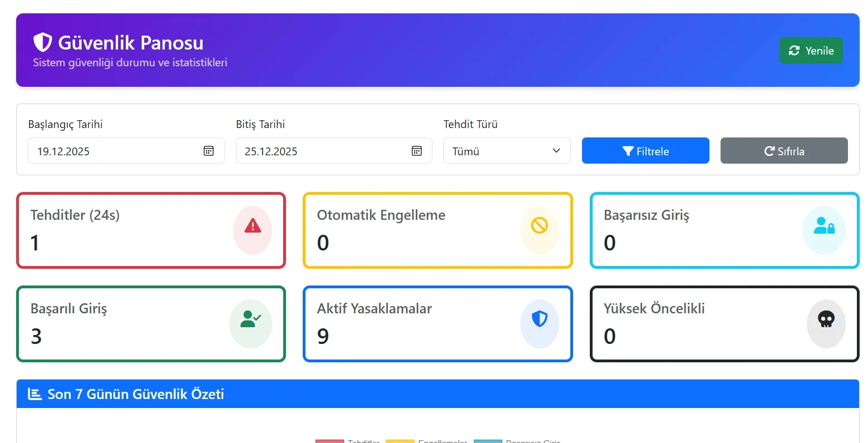The width and height of the screenshot is (868, 443).
Task: Toggle the yellow Engellemeler chart legend swatch
Action: pyautogui.click(x=400, y=441)
